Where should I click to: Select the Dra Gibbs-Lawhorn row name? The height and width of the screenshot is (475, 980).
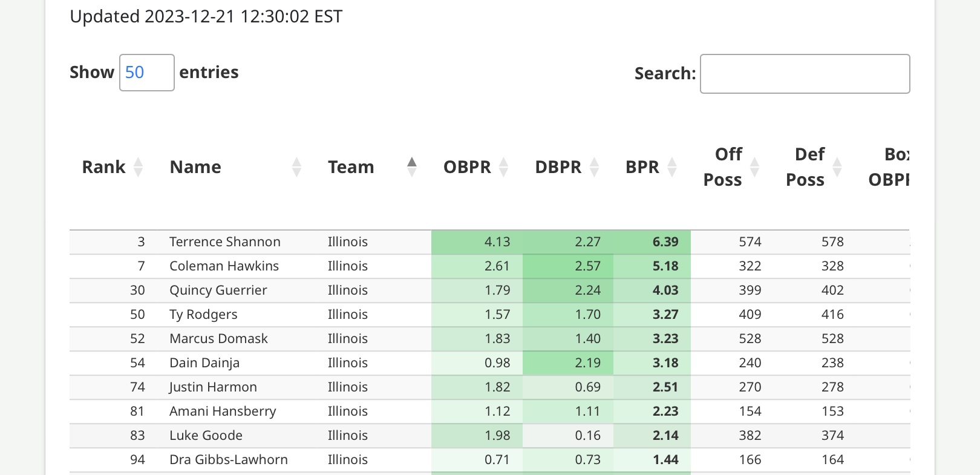(x=229, y=460)
